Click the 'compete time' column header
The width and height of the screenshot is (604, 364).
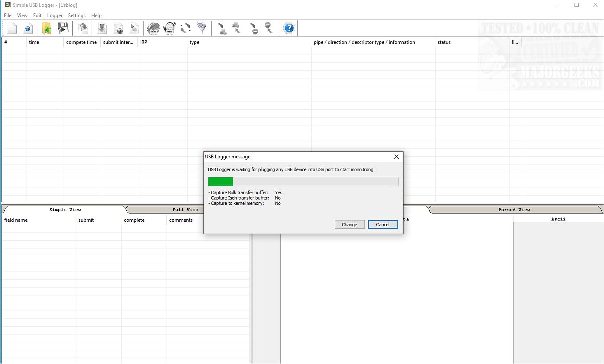82,42
